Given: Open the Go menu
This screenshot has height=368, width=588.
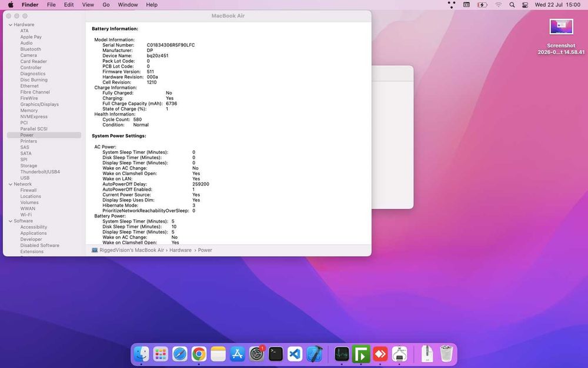Looking at the screenshot, I should (x=106, y=5).
